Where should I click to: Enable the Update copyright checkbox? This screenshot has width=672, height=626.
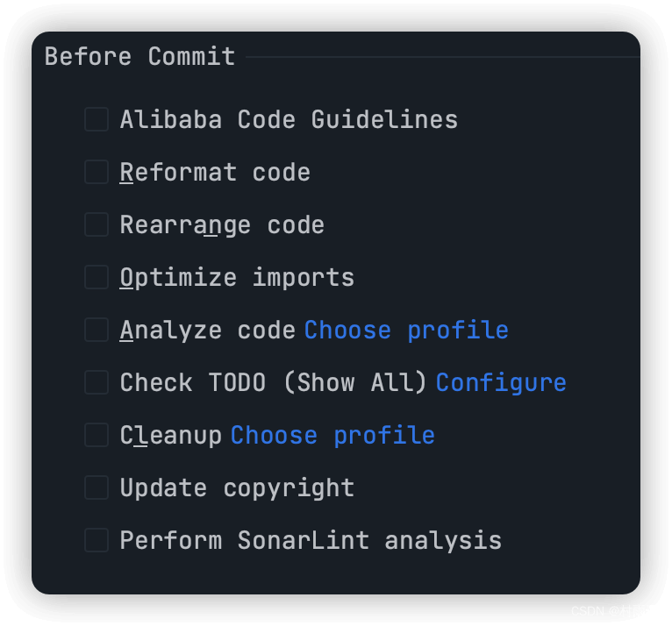pos(97,487)
